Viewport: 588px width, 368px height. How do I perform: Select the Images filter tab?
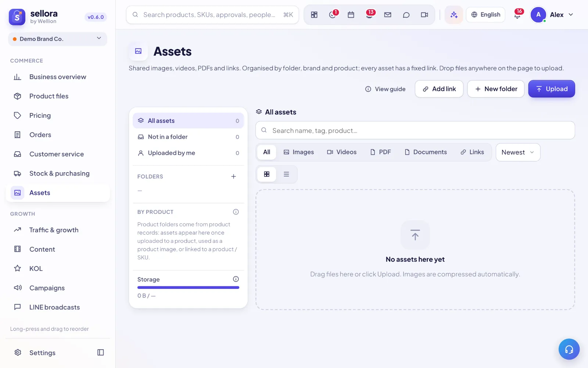[x=299, y=152]
